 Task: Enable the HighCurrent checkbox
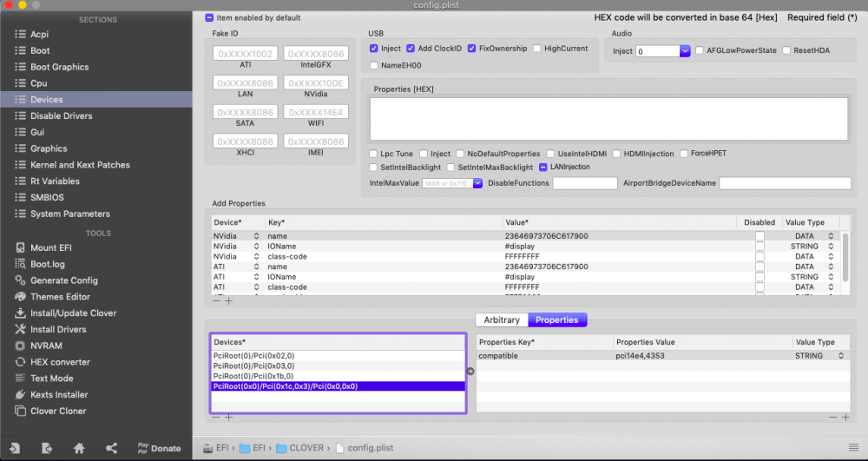(537, 49)
